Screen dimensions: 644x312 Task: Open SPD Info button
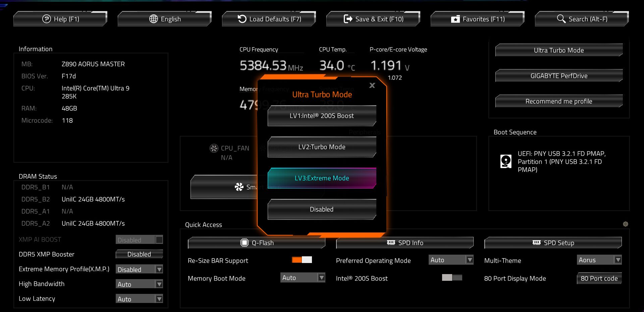[x=405, y=243]
